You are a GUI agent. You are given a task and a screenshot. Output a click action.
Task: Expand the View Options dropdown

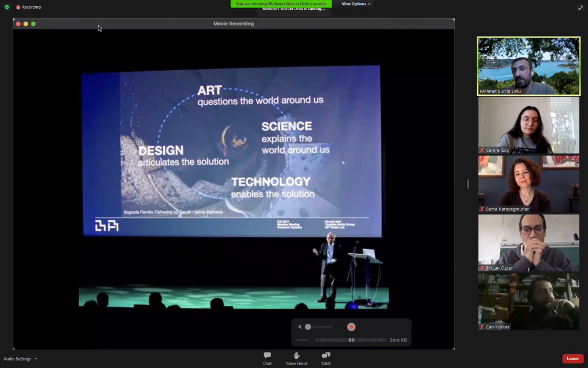[356, 4]
